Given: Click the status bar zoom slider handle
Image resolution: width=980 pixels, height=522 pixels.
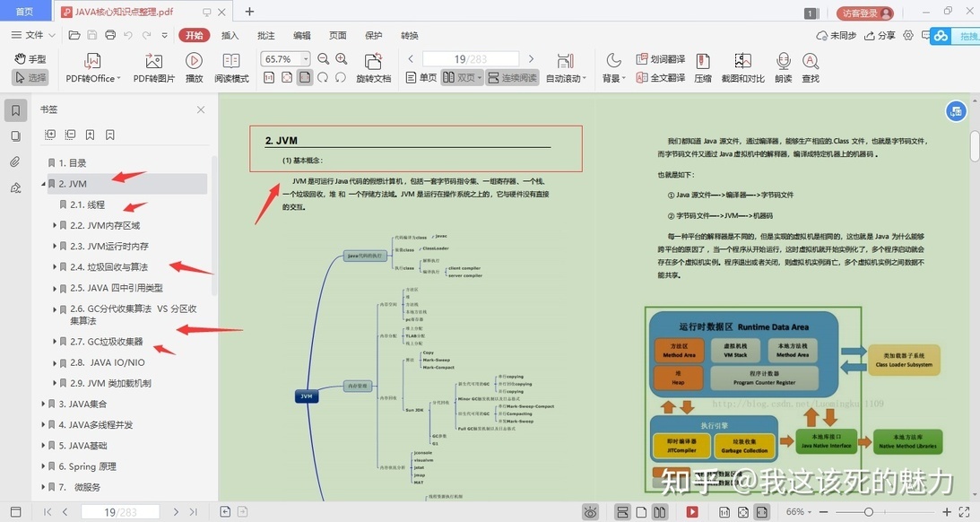Looking at the screenshot, I should click(x=868, y=512).
